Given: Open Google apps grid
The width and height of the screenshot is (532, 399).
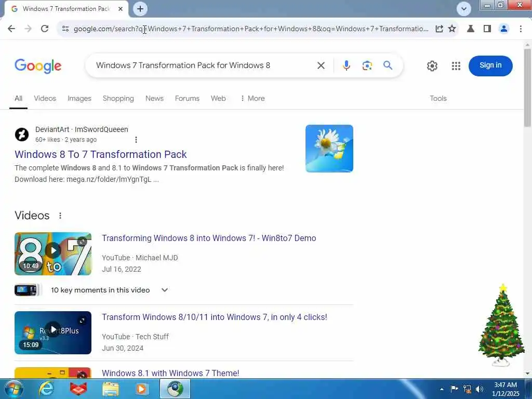Looking at the screenshot, I should tap(456, 66).
